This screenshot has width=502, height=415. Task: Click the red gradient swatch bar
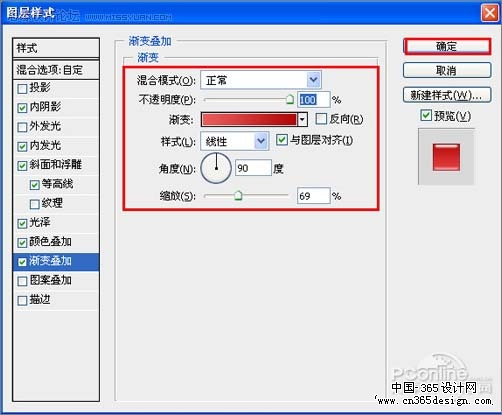coord(249,119)
